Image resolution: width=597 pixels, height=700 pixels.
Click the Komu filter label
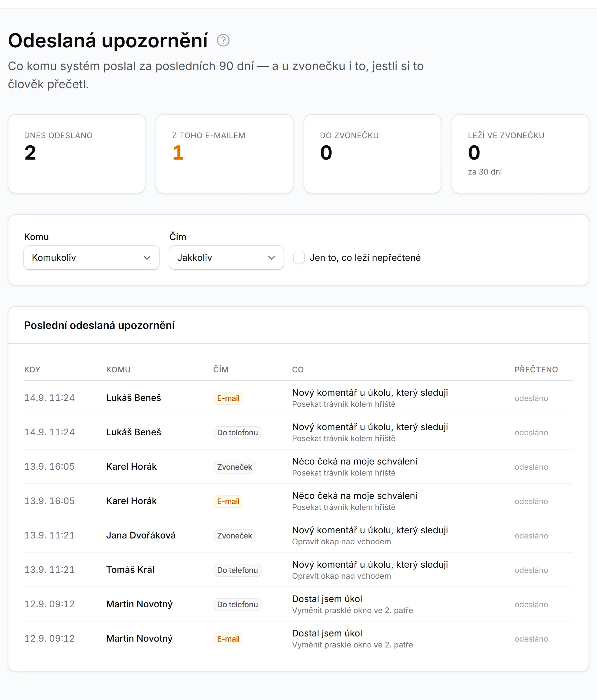tap(36, 237)
